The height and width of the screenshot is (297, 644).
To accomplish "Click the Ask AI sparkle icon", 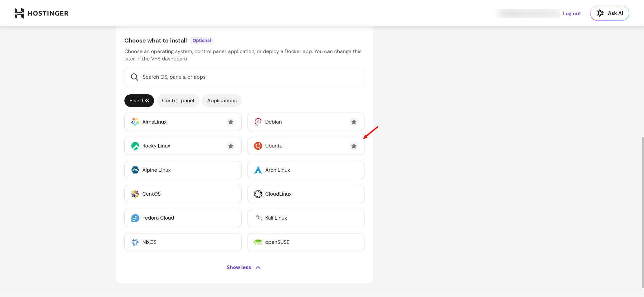I will point(600,13).
